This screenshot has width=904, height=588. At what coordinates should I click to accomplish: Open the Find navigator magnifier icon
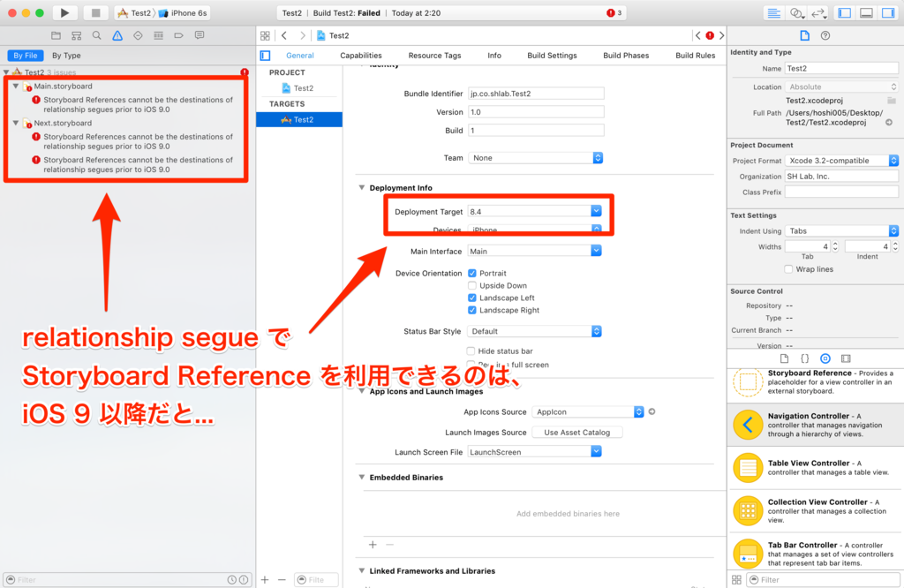[x=97, y=35]
